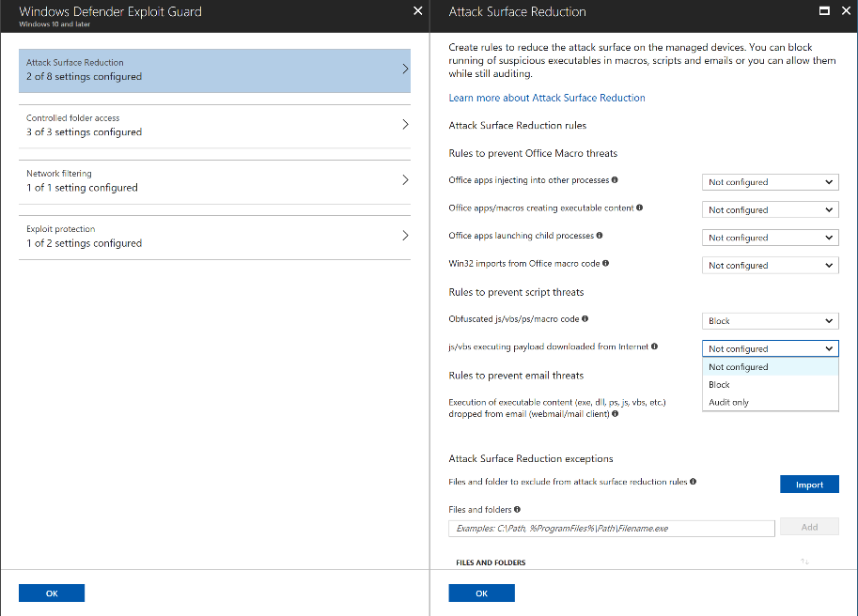Click the Import button for exceptions
Screen dimensions: 858x616
tap(808, 484)
